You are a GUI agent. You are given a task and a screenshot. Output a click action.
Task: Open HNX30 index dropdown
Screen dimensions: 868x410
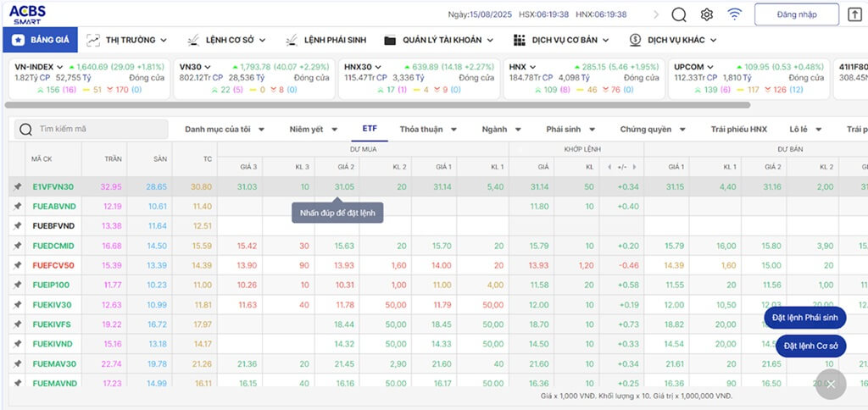(380, 67)
